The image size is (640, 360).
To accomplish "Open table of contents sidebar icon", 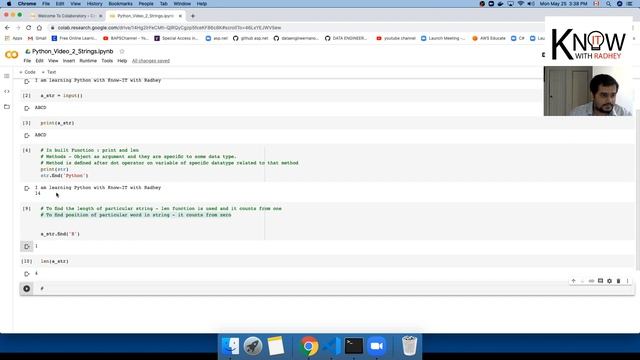I will point(7,76).
